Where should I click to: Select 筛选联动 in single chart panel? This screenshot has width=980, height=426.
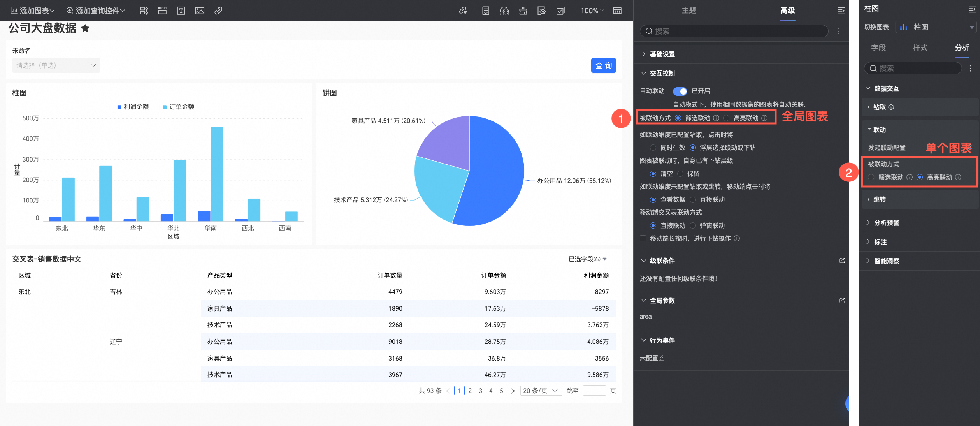871,178
